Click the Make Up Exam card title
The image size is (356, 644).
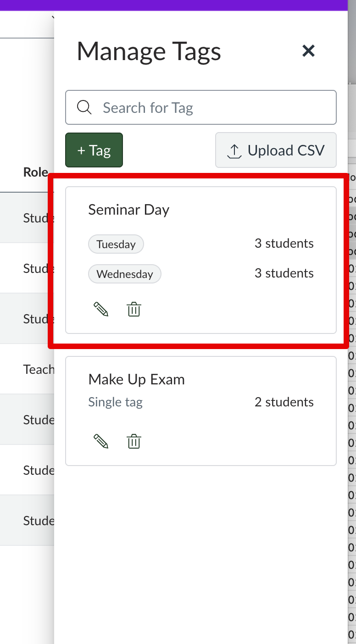point(136,379)
